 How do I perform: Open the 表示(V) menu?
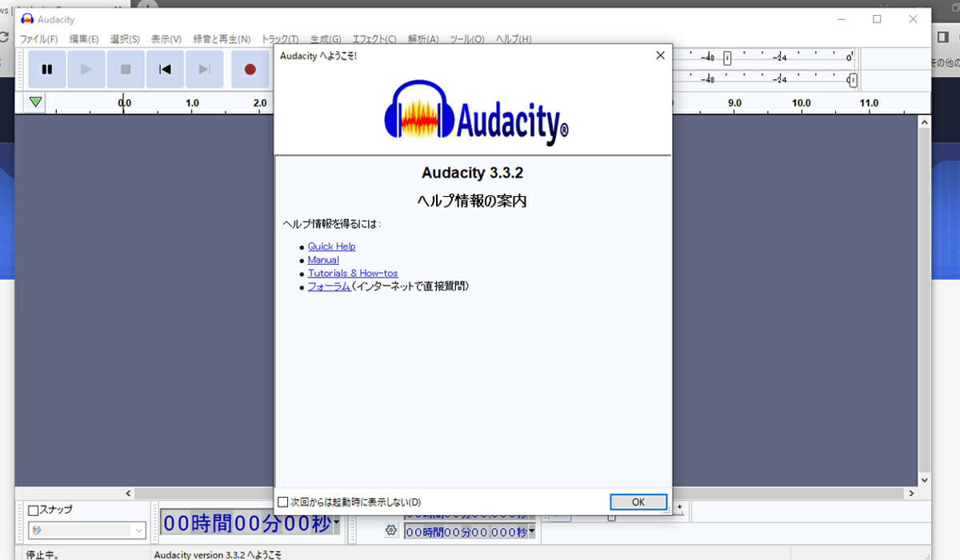166,39
